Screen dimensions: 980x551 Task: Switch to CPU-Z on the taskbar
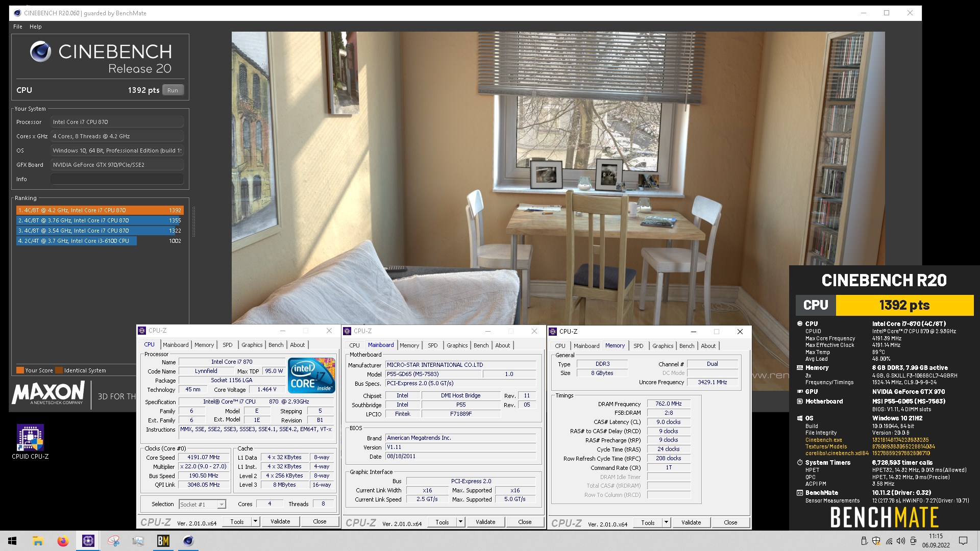coord(88,541)
